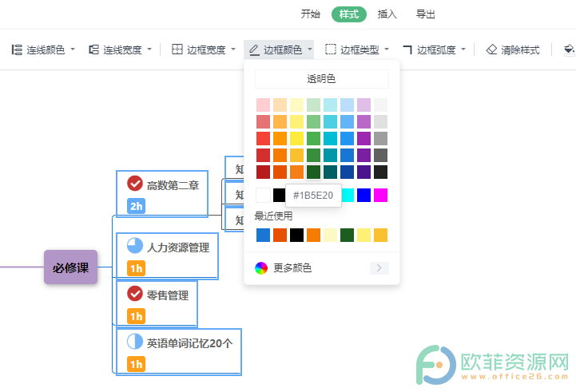This screenshot has width=576, height=392.
Task: Pick the dark teal swatch beside dark green
Action: 330,172
